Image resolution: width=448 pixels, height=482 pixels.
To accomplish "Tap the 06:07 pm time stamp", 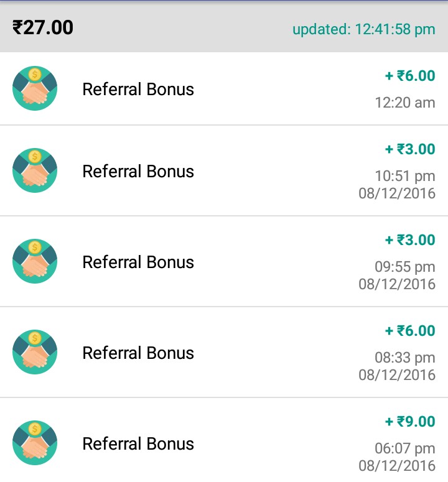I will click(x=404, y=448).
